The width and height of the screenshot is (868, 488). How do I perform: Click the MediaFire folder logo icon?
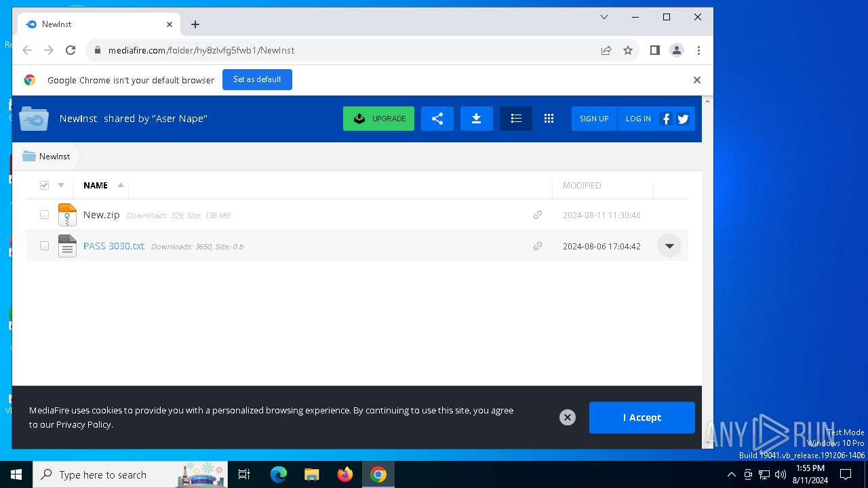[34, 119]
